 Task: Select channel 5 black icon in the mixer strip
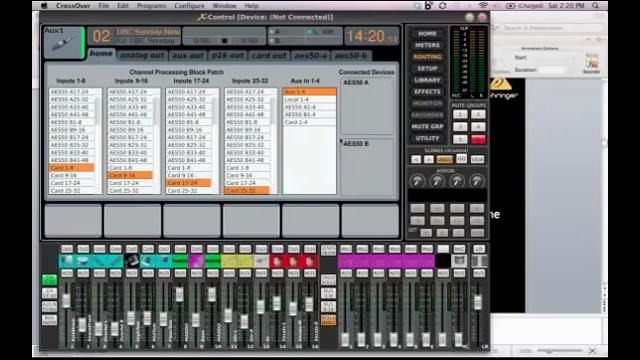tap(131, 261)
